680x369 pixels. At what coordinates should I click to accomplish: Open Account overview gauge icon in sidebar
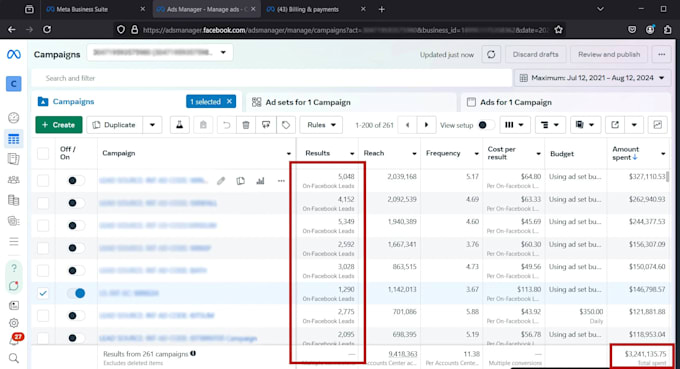click(13, 118)
